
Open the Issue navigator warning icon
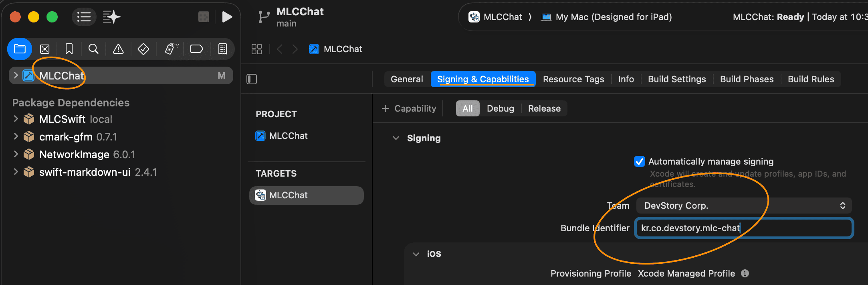tap(118, 49)
